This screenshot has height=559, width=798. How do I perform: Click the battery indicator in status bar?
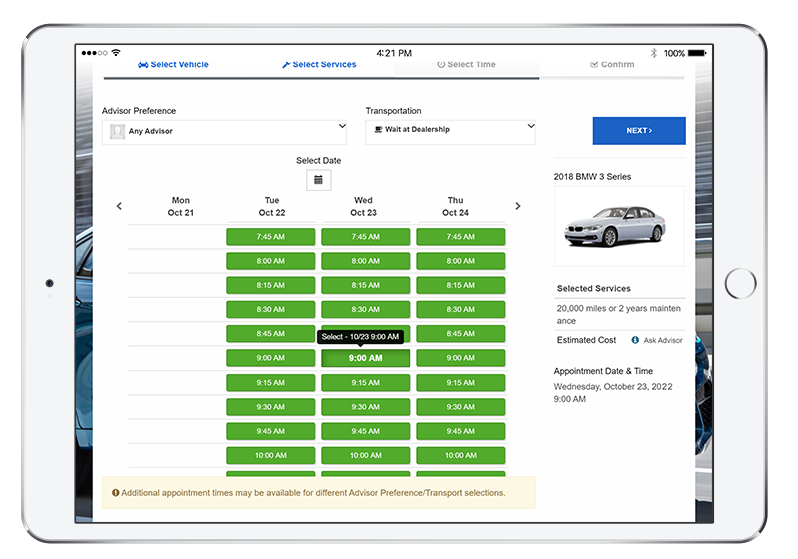pos(698,53)
